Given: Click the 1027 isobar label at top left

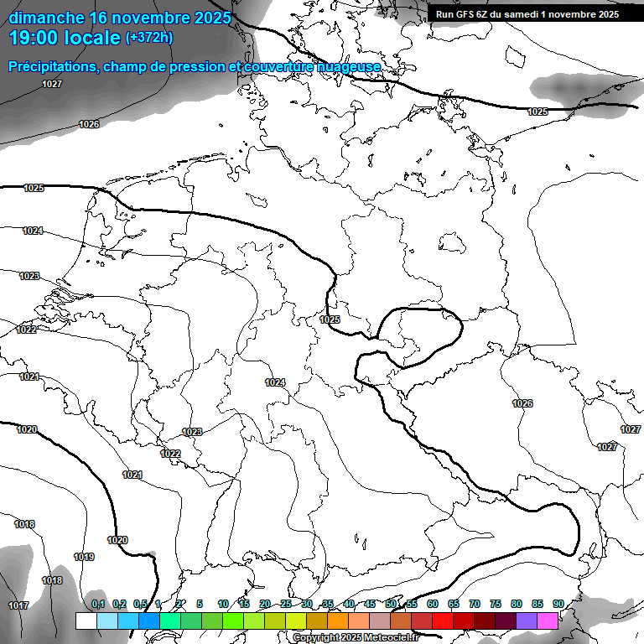Looking at the screenshot, I should 52,84.
